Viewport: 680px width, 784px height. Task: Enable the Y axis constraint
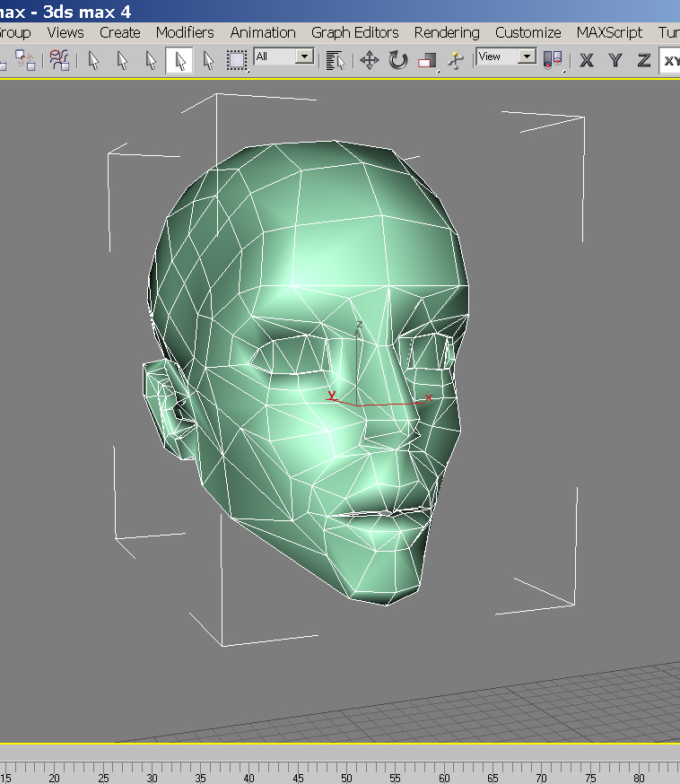coord(615,60)
